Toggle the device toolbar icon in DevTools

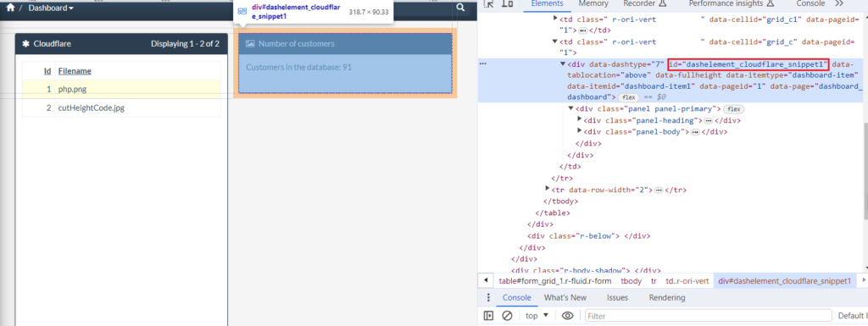[507, 4]
